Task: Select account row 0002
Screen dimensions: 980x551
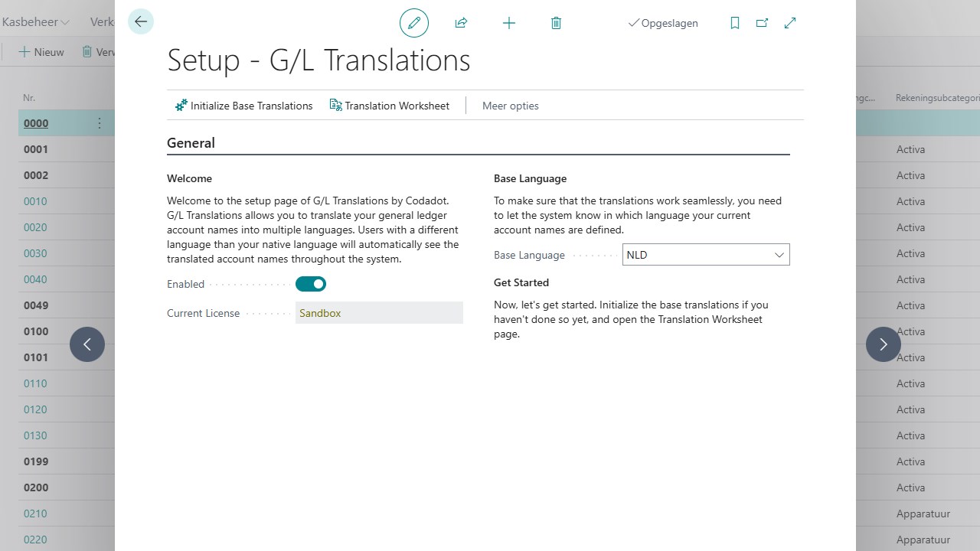Action: 36,175
